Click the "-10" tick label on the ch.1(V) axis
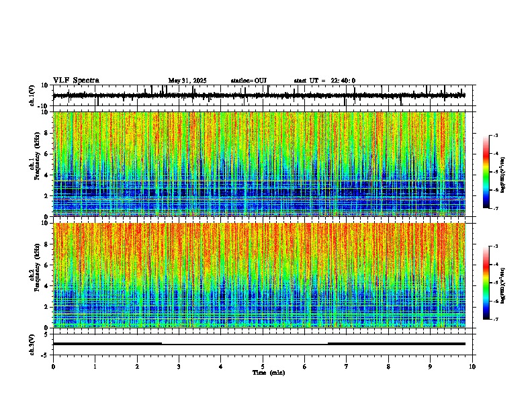Viewport: 532px width, 411px height. [x=43, y=106]
